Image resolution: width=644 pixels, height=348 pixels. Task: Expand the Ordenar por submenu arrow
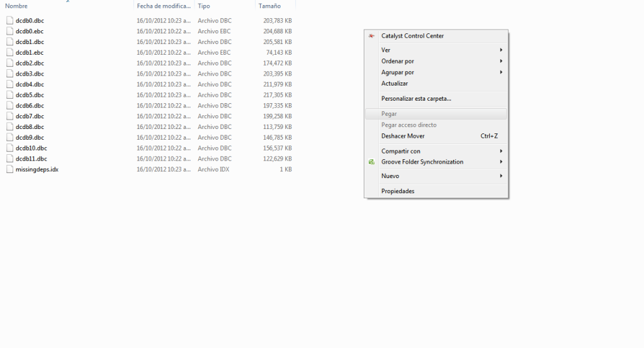coord(501,61)
